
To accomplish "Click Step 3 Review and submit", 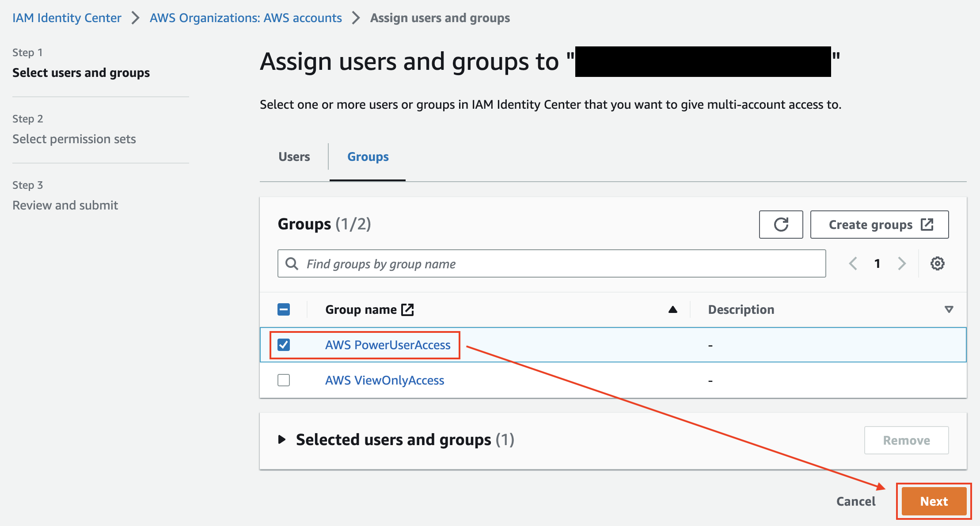I will point(65,205).
